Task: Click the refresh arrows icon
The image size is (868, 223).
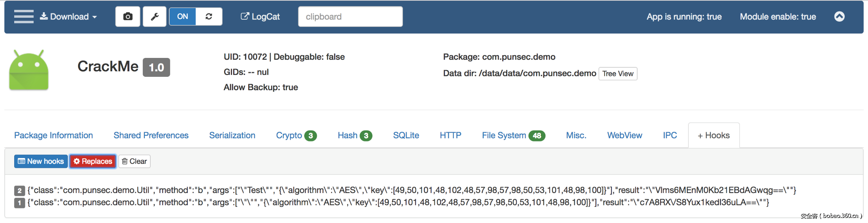Action: point(209,17)
